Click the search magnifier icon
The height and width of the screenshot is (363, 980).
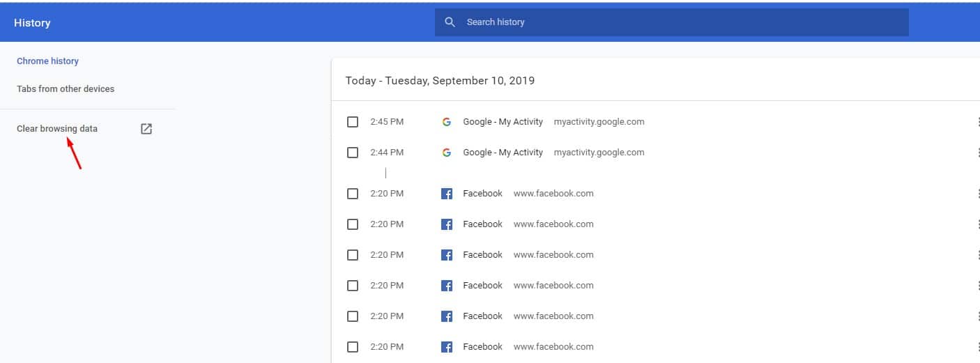coord(450,22)
